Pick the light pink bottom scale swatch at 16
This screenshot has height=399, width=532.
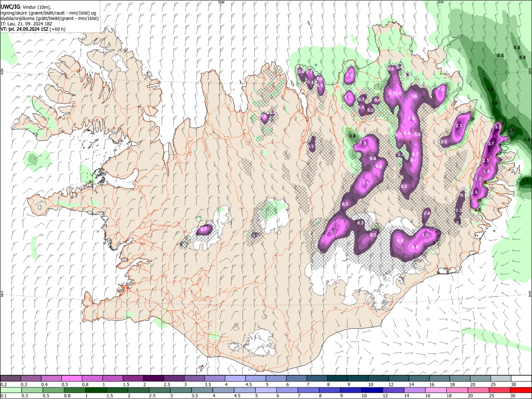click(x=435, y=390)
